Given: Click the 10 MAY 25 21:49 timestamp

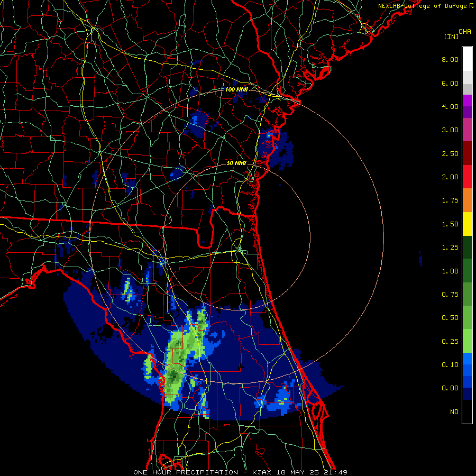Looking at the screenshot, I should coord(312,472).
